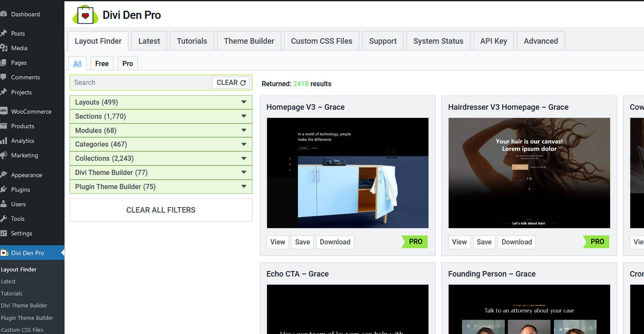
Task: Open the Custom CSS Files tab
Action: (x=322, y=41)
